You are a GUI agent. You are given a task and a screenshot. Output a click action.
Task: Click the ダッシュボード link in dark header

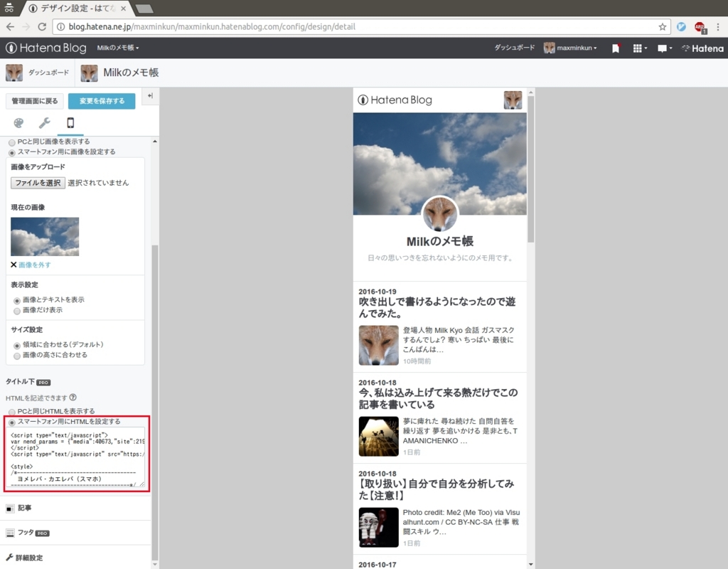pos(515,48)
